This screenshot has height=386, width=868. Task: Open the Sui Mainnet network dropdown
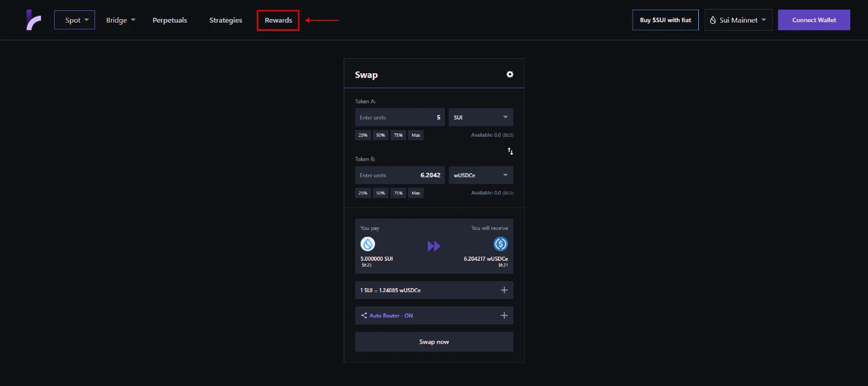click(x=738, y=20)
